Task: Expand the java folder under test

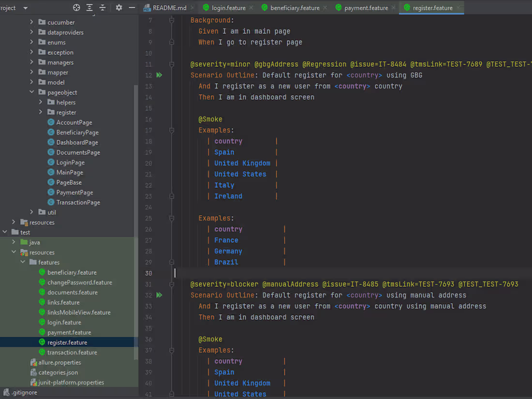Action: tap(14, 242)
